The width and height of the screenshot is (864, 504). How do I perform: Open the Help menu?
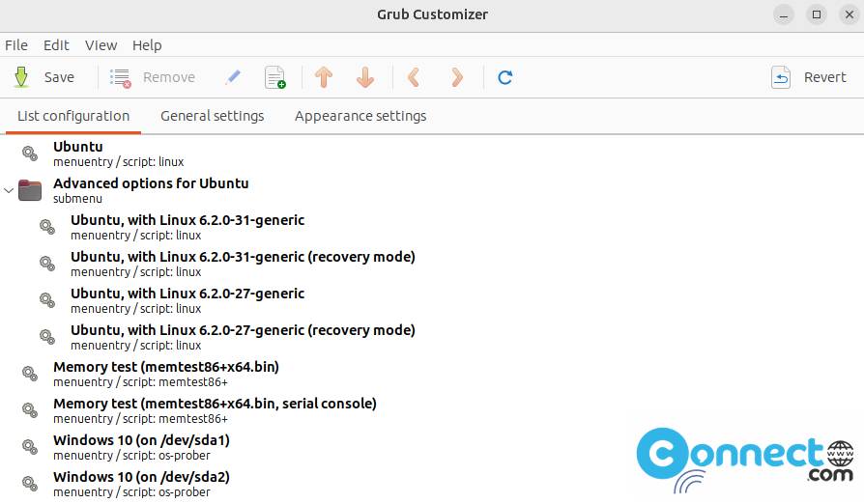[147, 45]
